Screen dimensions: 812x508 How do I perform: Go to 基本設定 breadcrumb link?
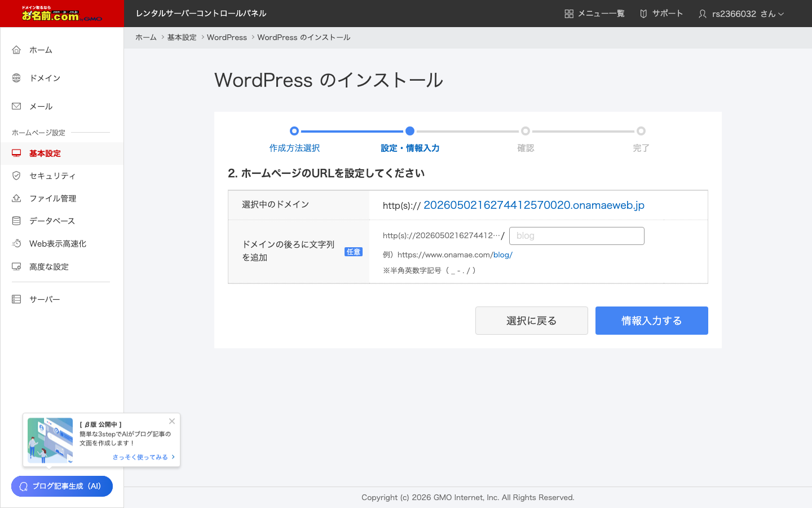[182, 37]
